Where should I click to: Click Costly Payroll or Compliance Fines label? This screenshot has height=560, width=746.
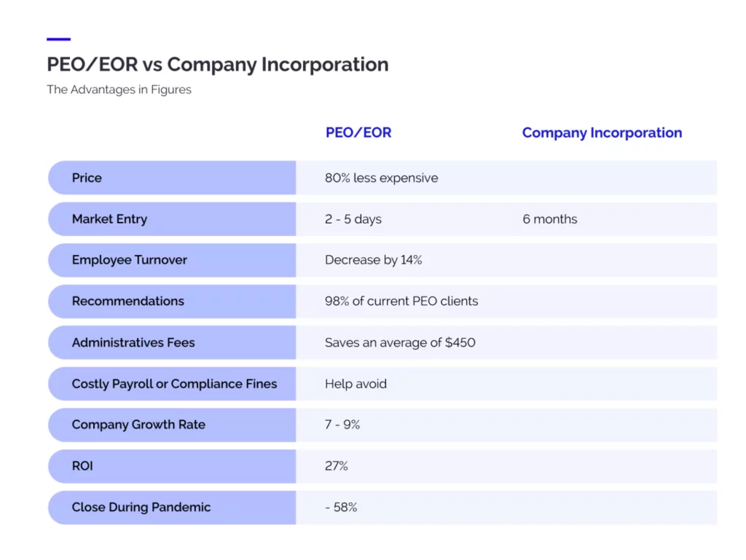pos(174,384)
